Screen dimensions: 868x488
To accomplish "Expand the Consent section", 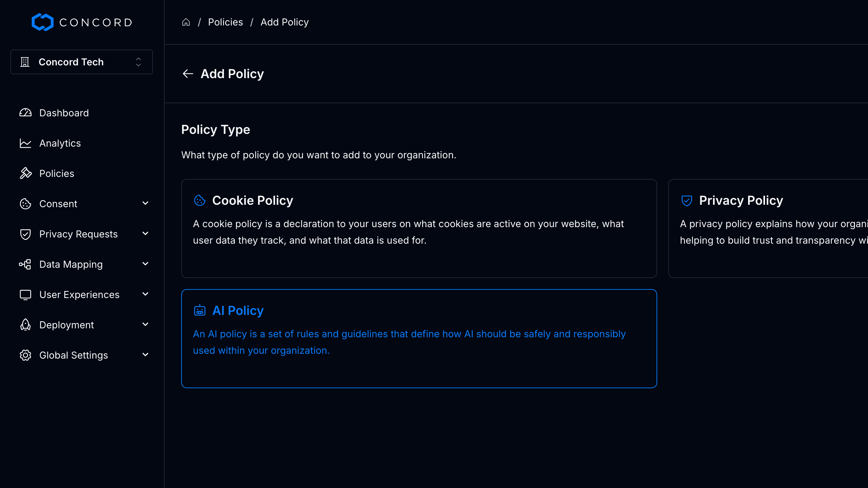I will (145, 203).
